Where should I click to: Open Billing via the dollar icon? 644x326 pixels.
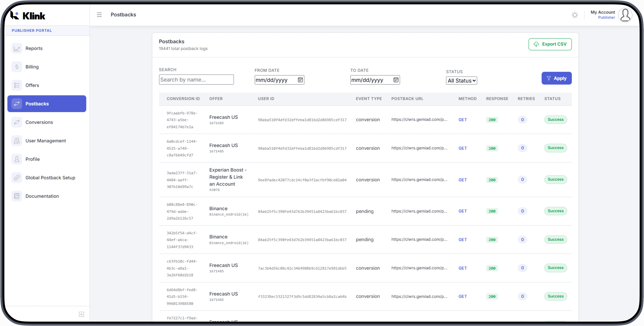[x=17, y=67]
